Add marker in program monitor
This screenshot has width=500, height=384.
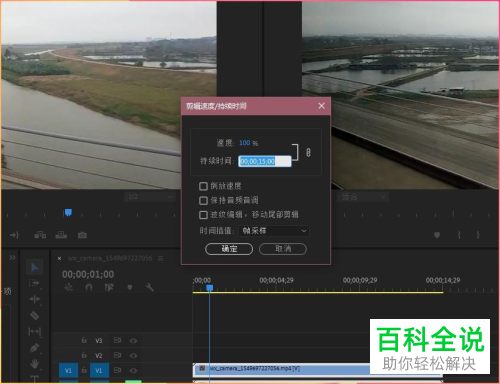coord(437,235)
